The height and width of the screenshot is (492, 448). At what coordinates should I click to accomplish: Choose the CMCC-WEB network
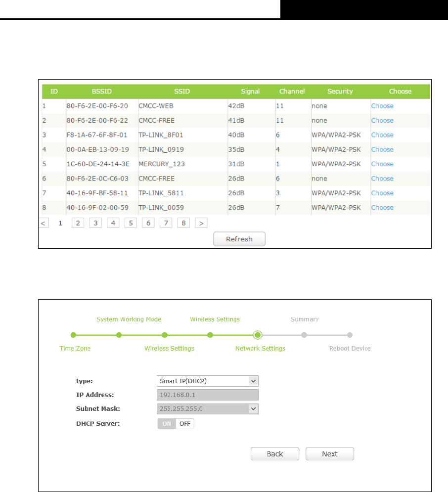tap(382, 106)
